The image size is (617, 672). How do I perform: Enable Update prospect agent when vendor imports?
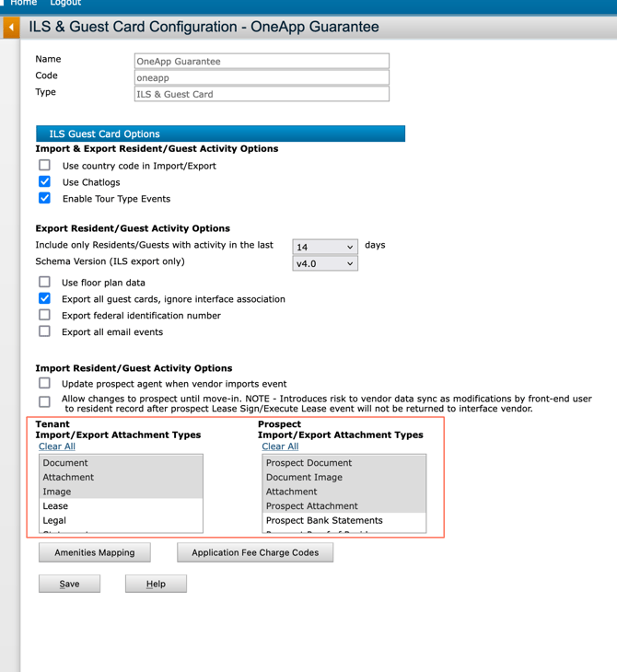[x=44, y=383]
